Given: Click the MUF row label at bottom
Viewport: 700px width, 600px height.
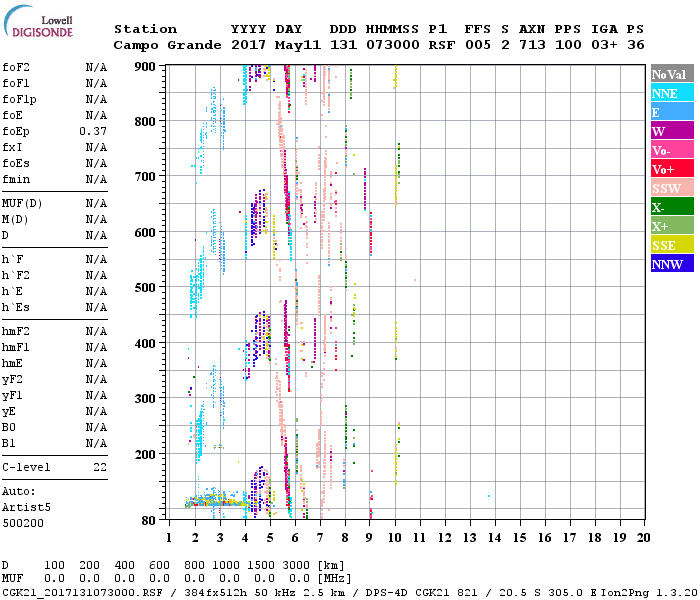Looking at the screenshot, I should pyautogui.click(x=12, y=578).
